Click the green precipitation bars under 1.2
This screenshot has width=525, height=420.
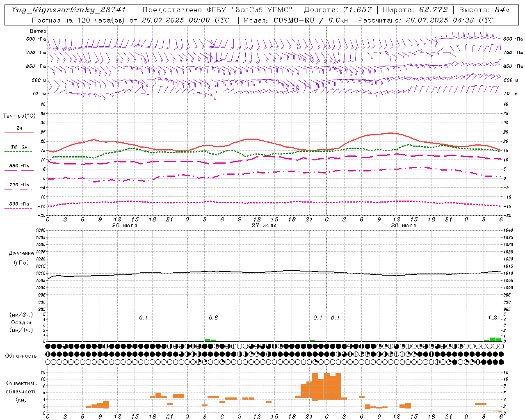pyautogui.click(x=492, y=340)
